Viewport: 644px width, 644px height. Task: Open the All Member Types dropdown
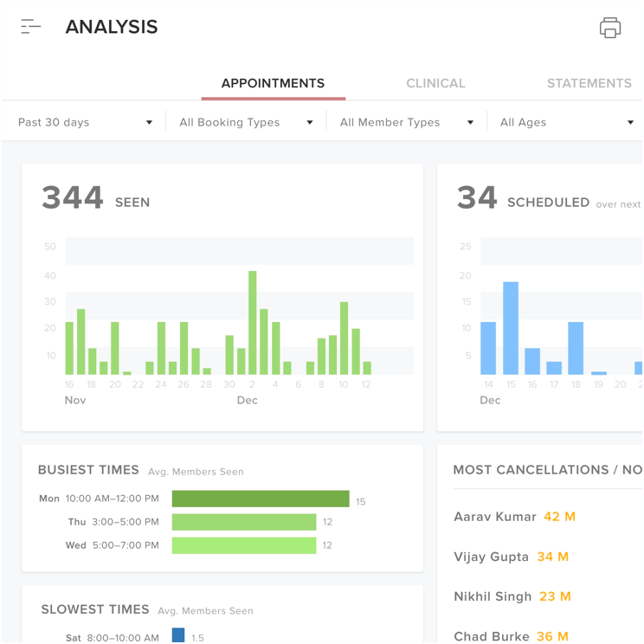[407, 122]
